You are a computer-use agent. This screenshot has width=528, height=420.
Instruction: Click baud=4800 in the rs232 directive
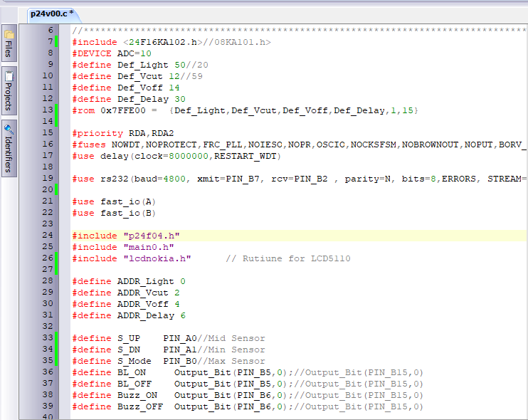pyautogui.click(x=160, y=179)
